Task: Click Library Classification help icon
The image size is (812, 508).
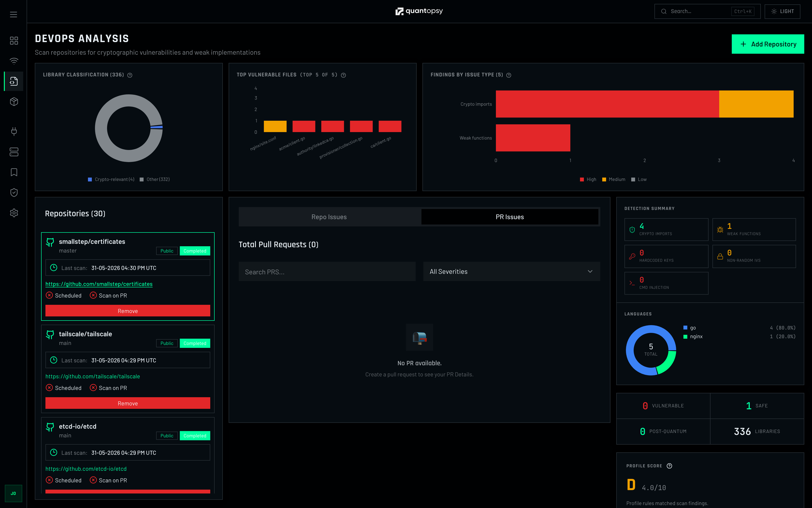Action: (130, 75)
